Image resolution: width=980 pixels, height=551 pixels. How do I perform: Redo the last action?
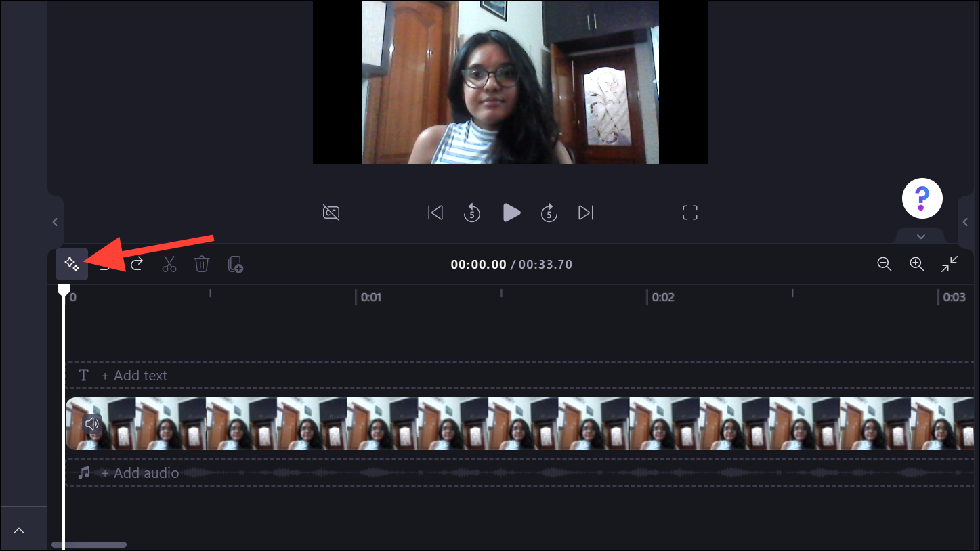[137, 264]
